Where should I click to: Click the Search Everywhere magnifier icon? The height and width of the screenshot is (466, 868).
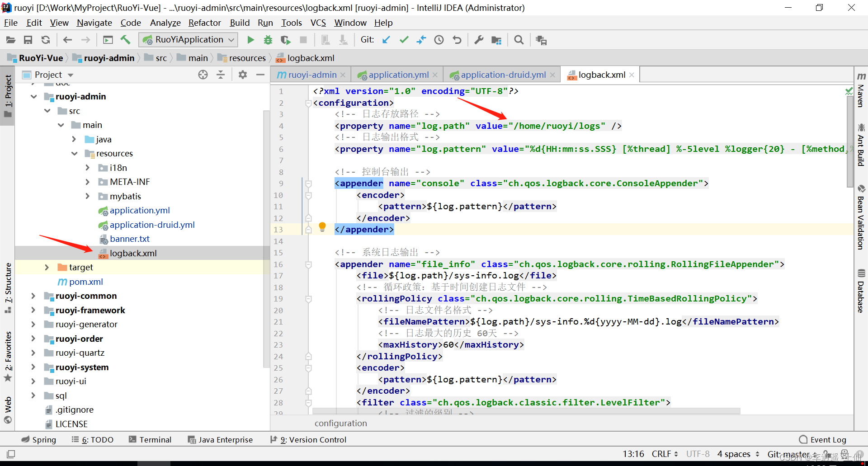[519, 40]
